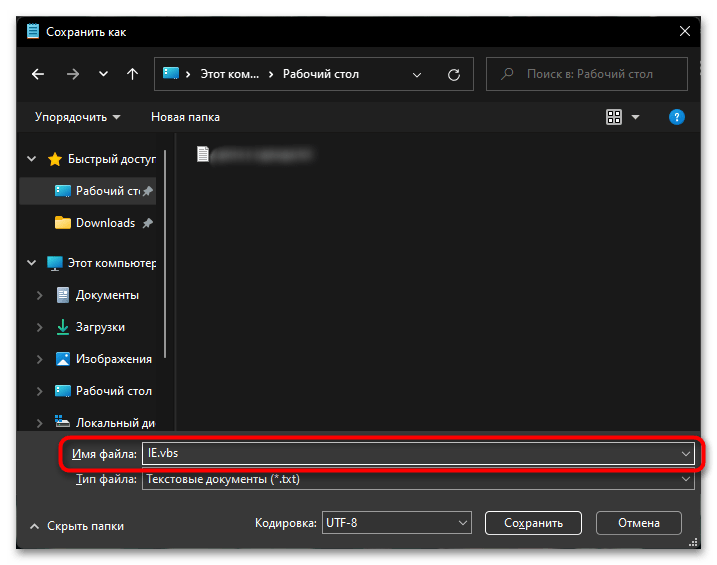Open the help question mark icon
The image size is (717, 565).
[676, 117]
